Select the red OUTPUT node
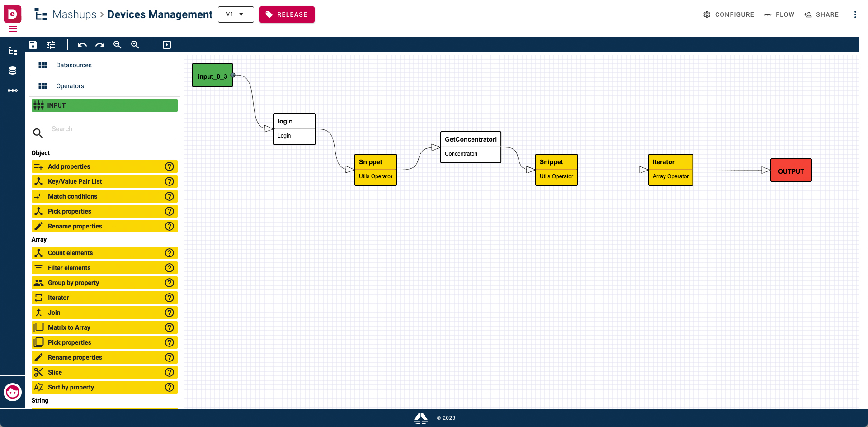The image size is (868, 427). pos(791,170)
